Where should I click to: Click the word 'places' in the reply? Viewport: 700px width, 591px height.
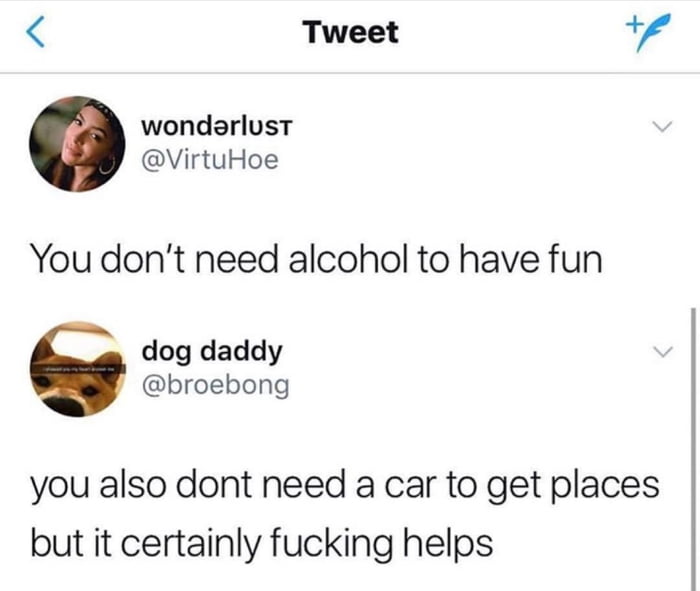pos(606,485)
